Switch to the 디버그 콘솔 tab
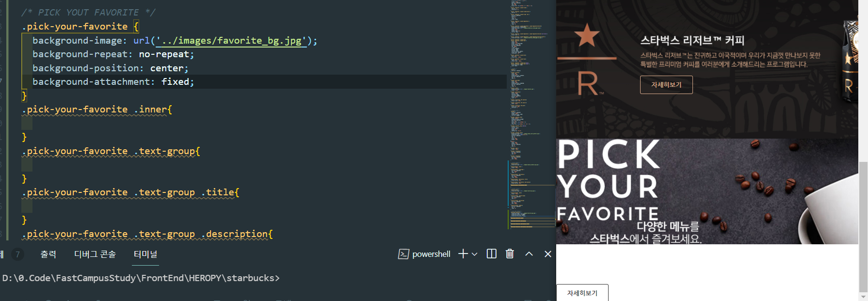868x301 pixels. coord(95,254)
